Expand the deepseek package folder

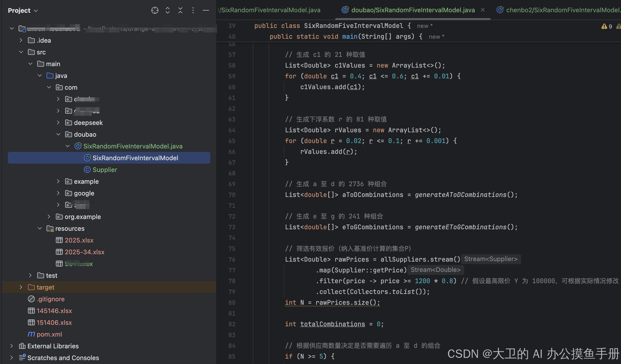point(58,123)
